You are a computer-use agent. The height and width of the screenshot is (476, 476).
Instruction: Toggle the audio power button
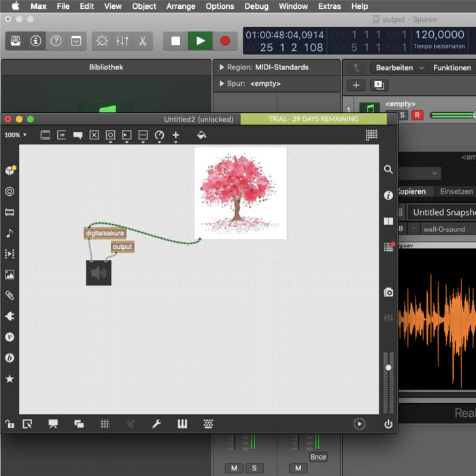pos(388,424)
